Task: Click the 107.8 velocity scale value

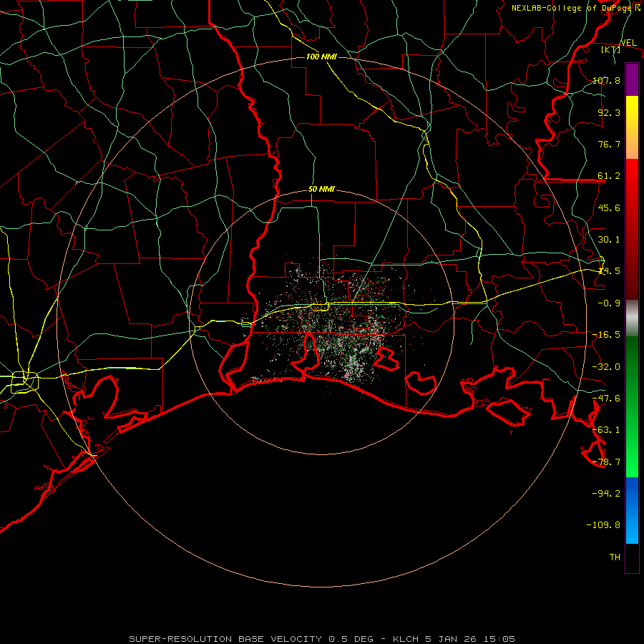Action: pos(606,80)
